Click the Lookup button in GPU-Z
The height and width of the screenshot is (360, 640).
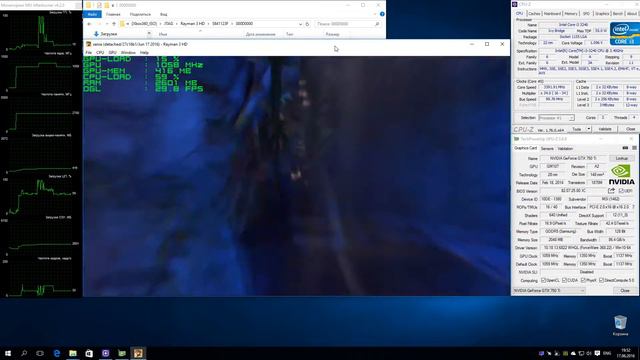[622, 158]
